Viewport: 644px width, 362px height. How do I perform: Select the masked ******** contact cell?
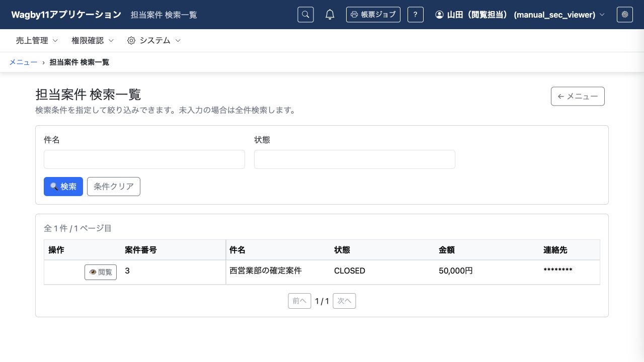tap(570, 272)
